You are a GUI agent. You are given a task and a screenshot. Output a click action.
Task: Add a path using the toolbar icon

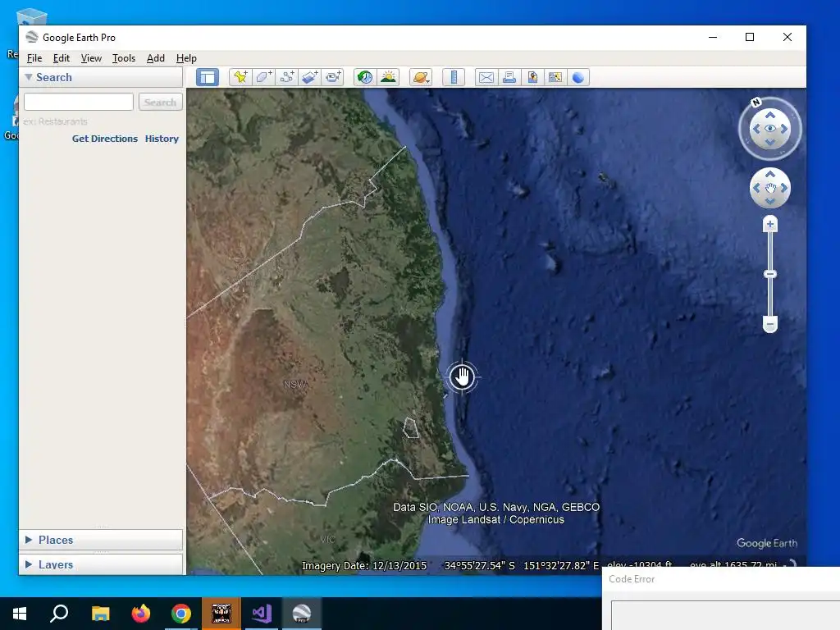286,77
